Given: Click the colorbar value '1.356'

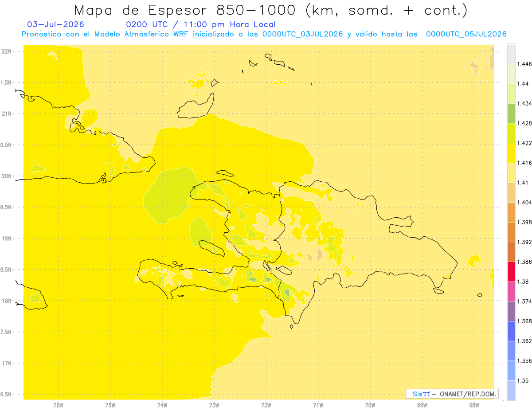Looking at the screenshot, I should [x=524, y=360].
